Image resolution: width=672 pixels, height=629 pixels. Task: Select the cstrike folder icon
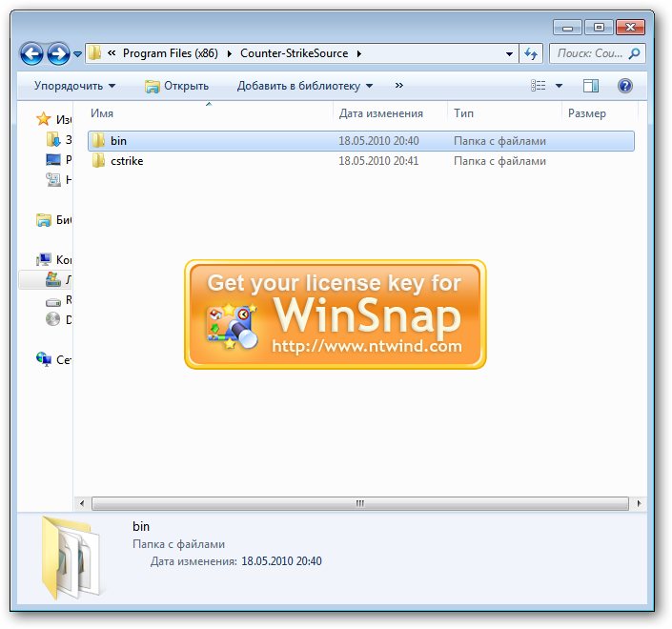(98, 161)
